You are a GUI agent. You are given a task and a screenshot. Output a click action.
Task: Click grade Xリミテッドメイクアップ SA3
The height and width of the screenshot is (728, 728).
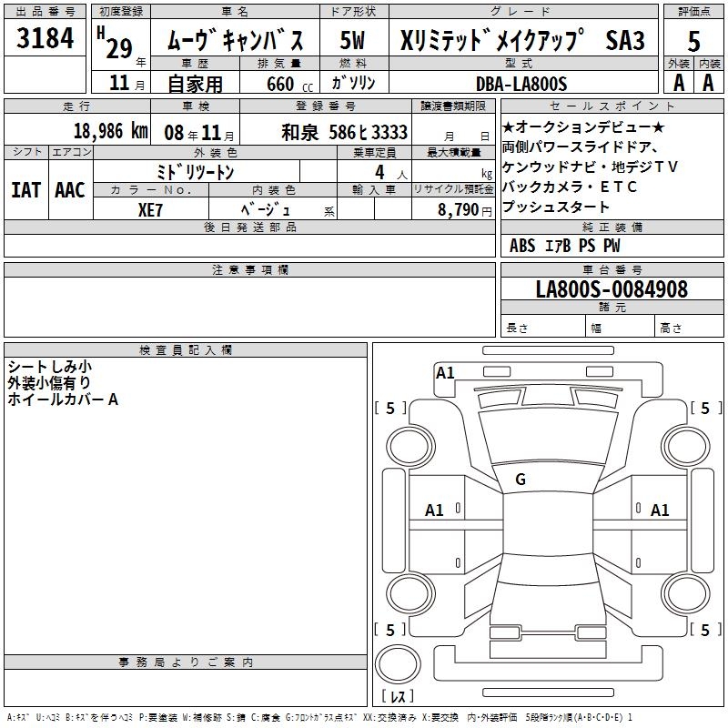click(522, 40)
